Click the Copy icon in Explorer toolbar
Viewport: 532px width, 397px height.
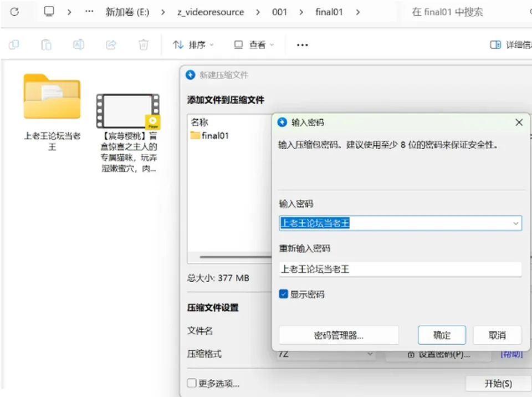(x=14, y=44)
